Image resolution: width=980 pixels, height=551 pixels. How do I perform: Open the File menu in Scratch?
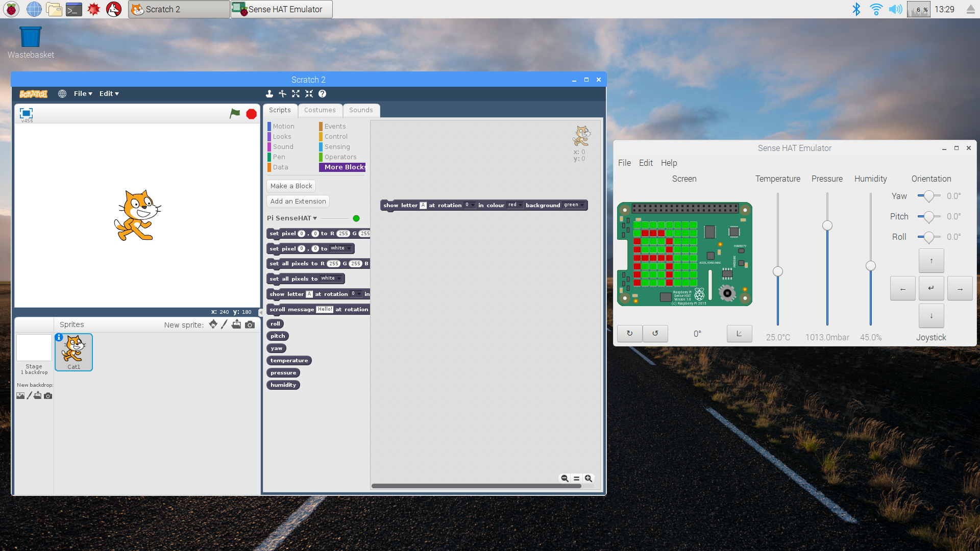pyautogui.click(x=82, y=93)
